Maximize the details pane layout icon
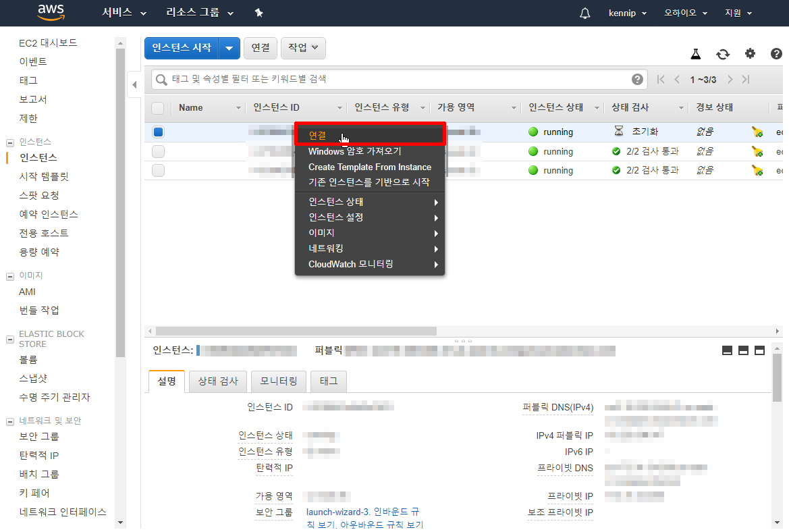The image size is (789, 532). (x=759, y=350)
